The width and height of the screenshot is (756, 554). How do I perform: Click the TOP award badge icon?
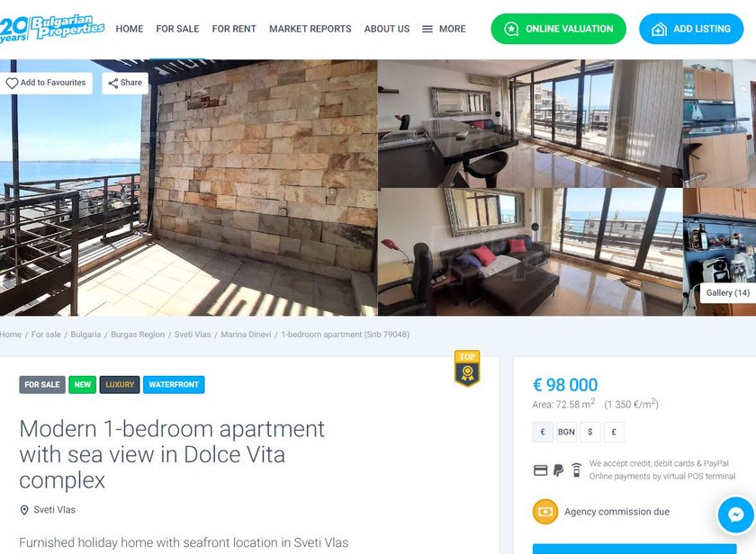467,368
